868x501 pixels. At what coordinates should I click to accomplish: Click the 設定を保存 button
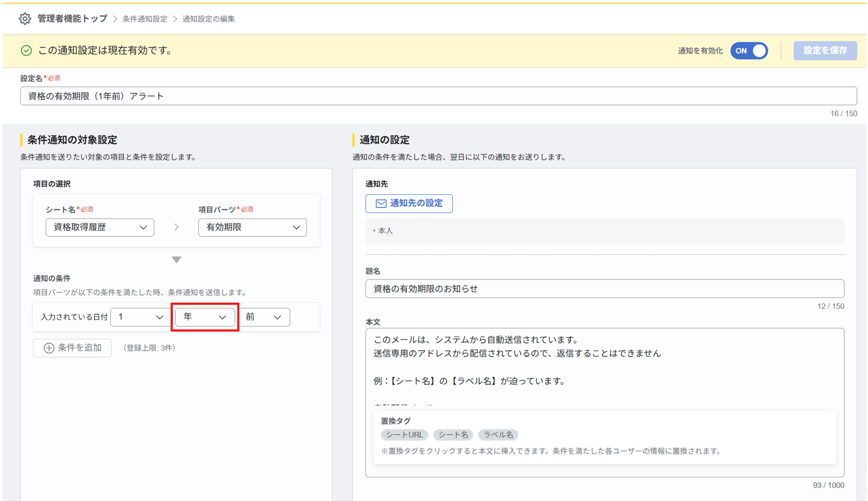tap(825, 51)
